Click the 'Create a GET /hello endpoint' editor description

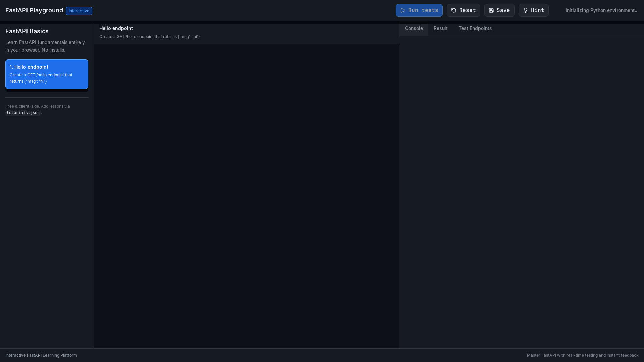[x=149, y=37]
